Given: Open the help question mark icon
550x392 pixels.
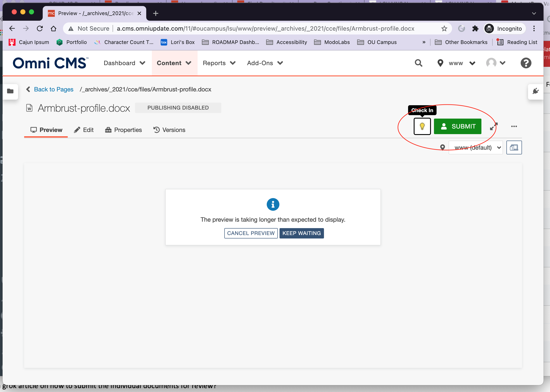Looking at the screenshot, I should [x=526, y=63].
